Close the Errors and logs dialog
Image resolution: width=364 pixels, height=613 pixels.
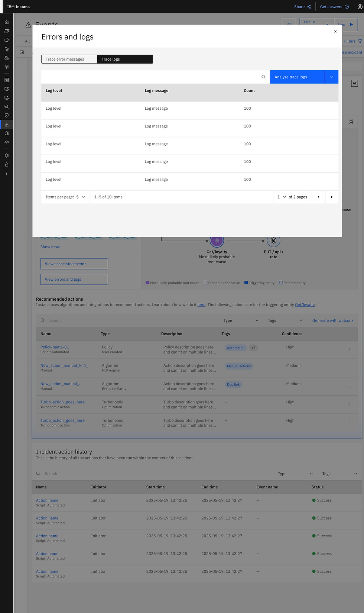coord(335,32)
